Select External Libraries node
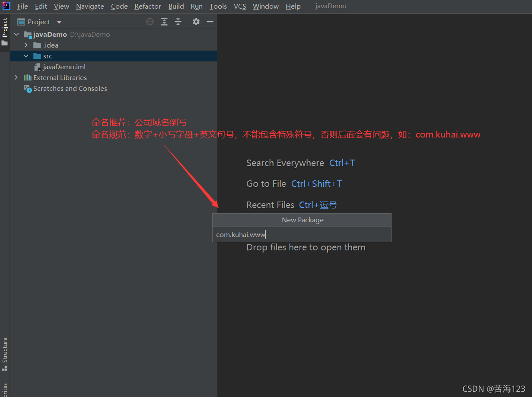Viewport: 532px width, 397px height. pos(60,77)
